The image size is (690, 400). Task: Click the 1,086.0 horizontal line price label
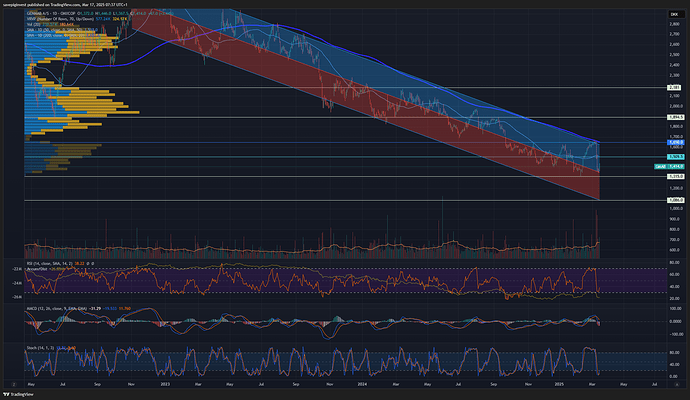(x=676, y=200)
